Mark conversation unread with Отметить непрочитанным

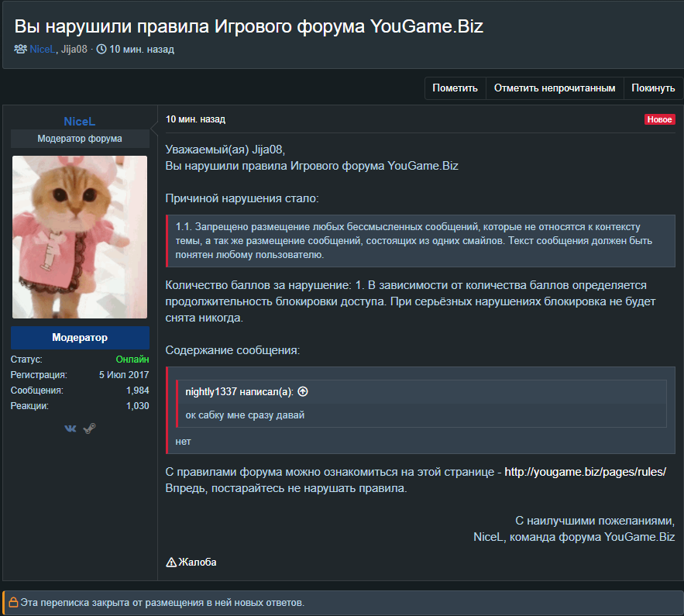tap(555, 88)
